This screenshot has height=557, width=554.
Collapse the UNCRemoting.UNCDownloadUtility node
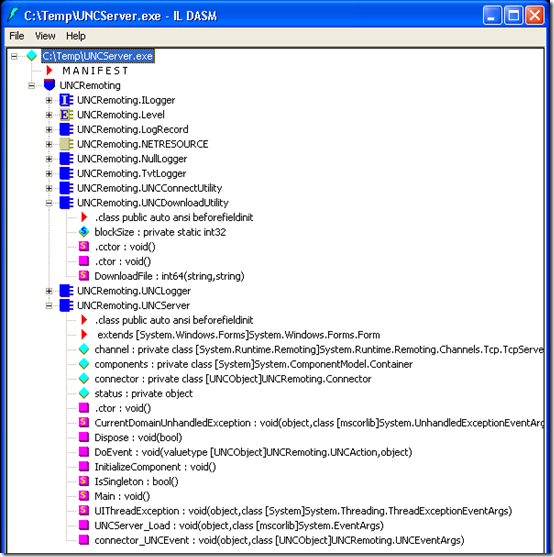49,203
